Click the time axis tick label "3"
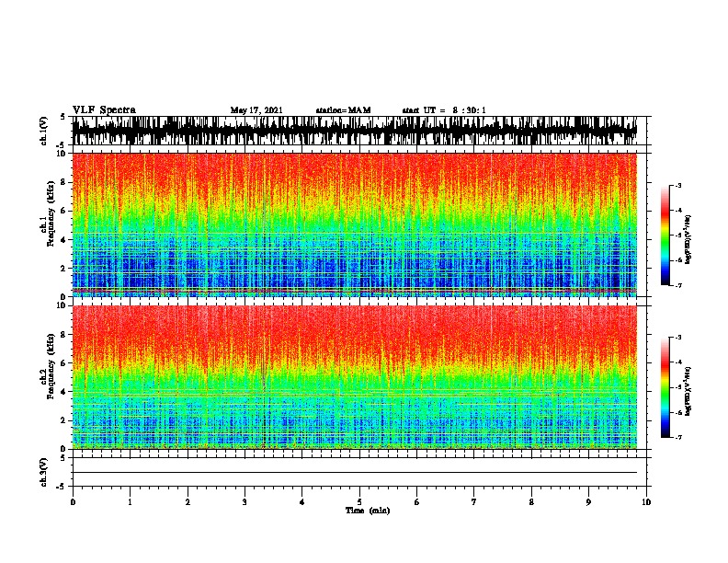 [245, 502]
